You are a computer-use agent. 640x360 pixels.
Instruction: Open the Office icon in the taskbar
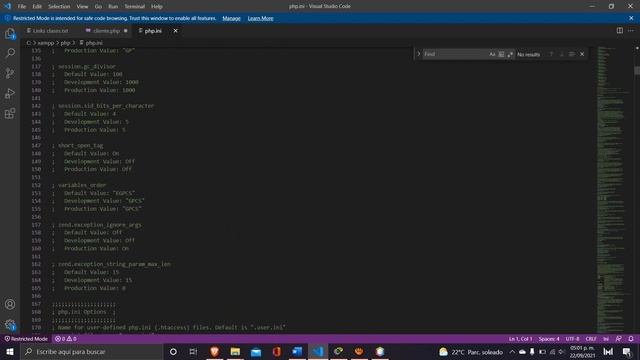coord(276,351)
